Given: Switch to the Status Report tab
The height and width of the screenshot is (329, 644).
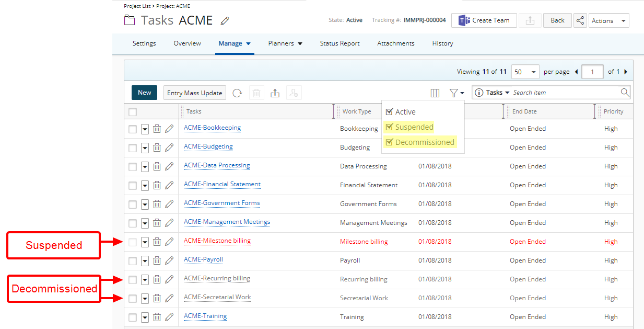Looking at the screenshot, I should point(340,43).
